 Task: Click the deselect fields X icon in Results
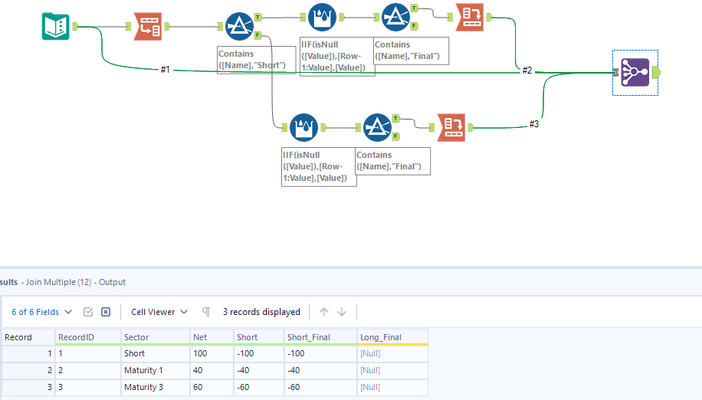coord(106,312)
